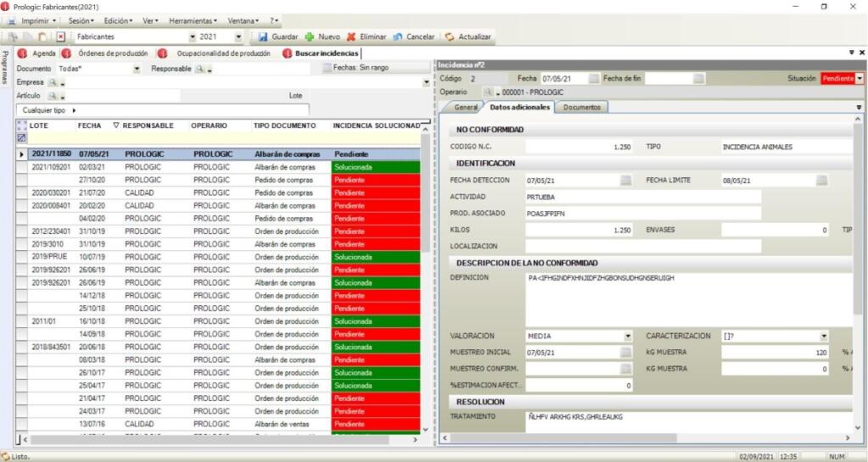Image resolution: width=868 pixels, height=462 pixels.
Task: Open the calendar for FECHA LIMITE
Action: pos(821,181)
